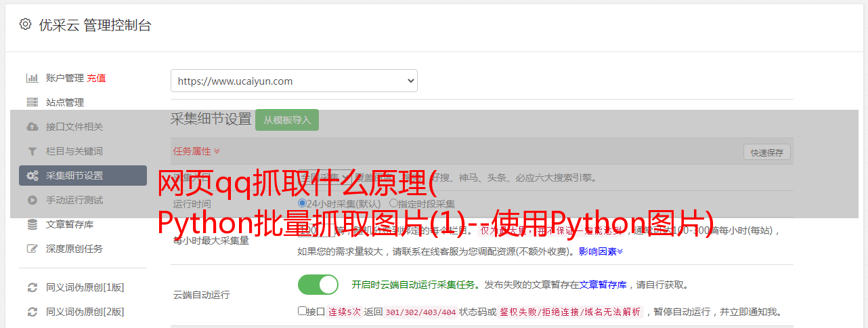Click the refresh icon for 同义词伪原创[2版]

click(32, 312)
